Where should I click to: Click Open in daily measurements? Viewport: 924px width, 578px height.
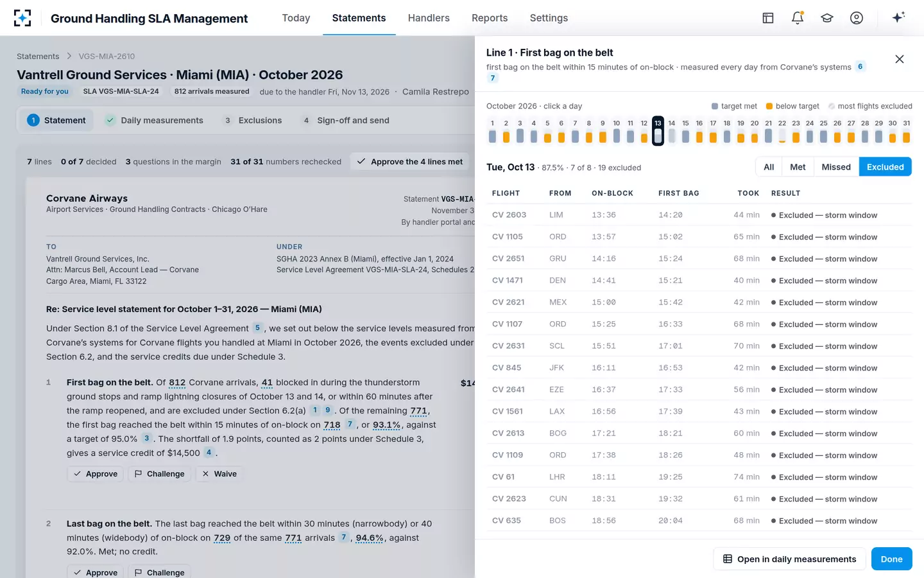point(789,559)
